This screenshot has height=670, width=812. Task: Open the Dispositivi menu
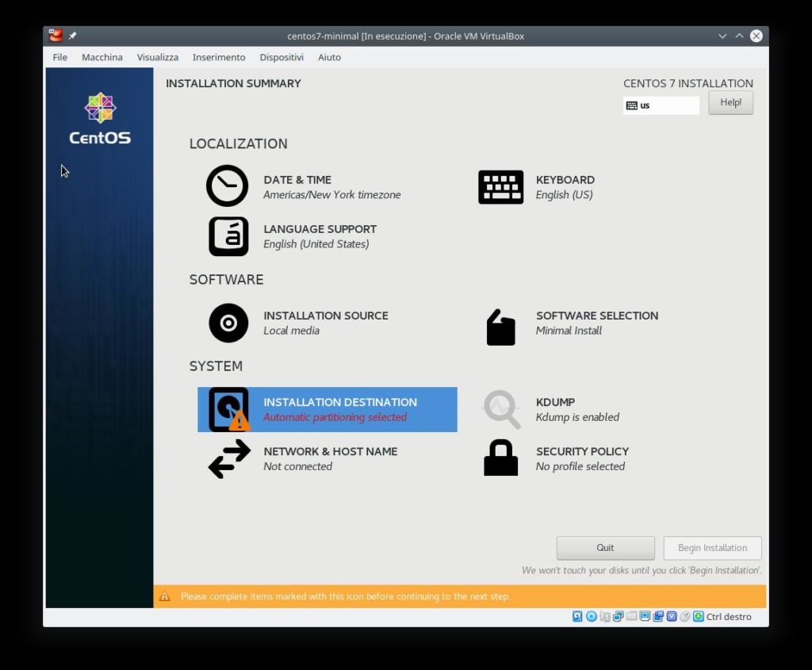click(281, 57)
